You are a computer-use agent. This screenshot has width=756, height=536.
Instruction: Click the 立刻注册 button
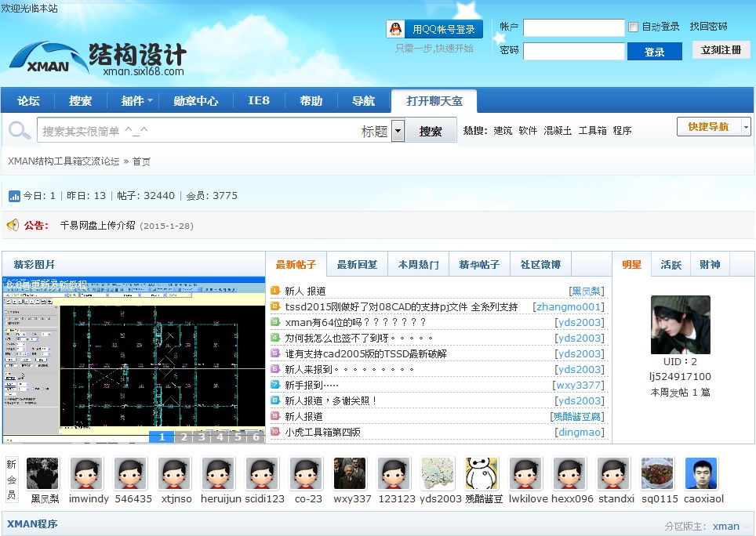pos(721,49)
